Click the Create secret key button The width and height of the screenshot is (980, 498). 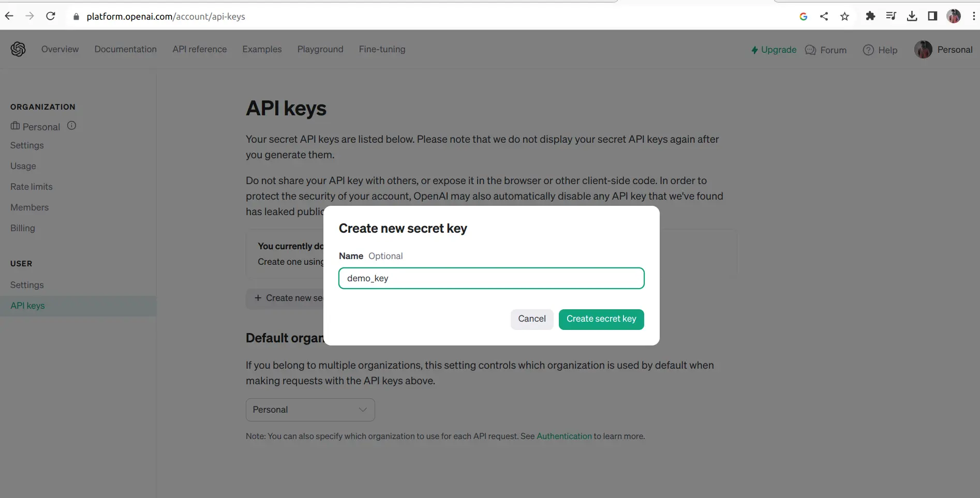pyautogui.click(x=601, y=319)
